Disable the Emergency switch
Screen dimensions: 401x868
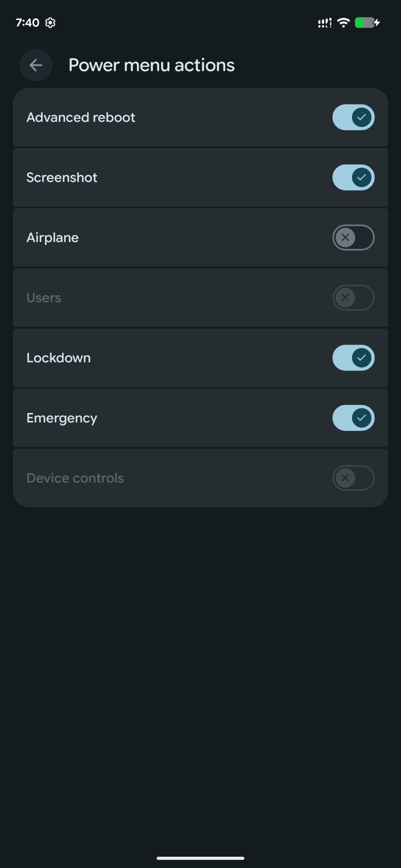tap(353, 418)
